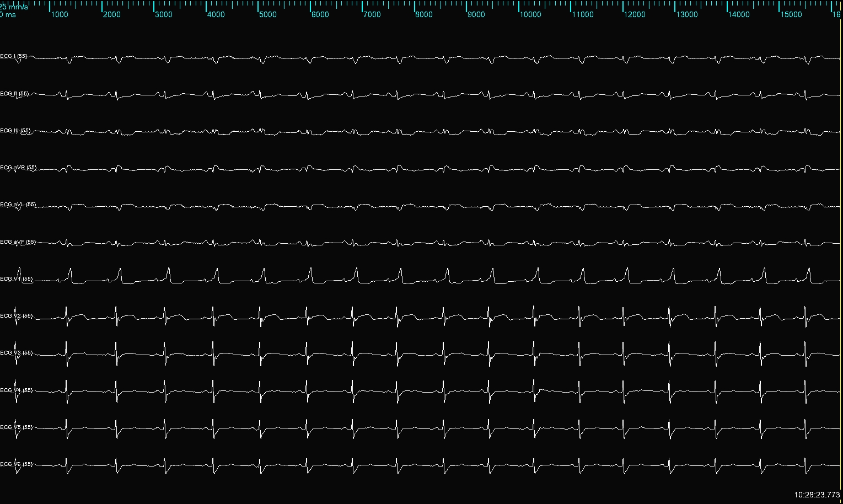Image resolution: width=843 pixels, height=504 pixels.
Task: Click the 11000 ms mark on time ruler
Action: (x=583, y=14)
